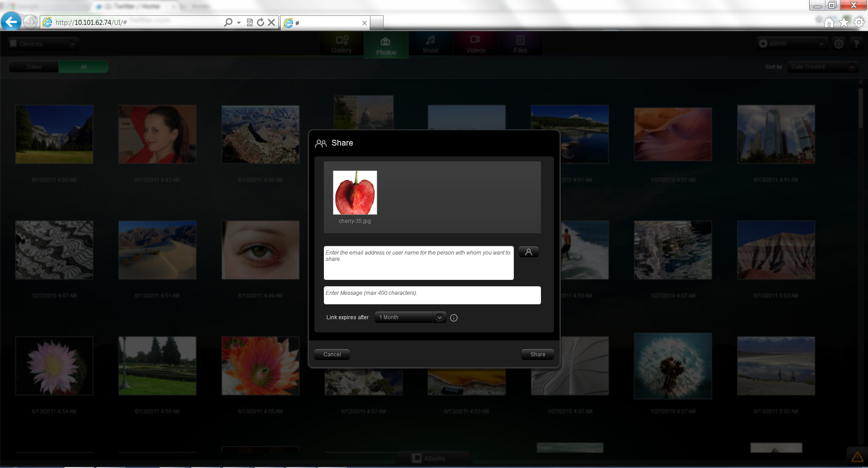This screenshot has height=468, width=868.
Task: Open the mountain meadow photo thumbnail
Action: click(x=54, y=134)
